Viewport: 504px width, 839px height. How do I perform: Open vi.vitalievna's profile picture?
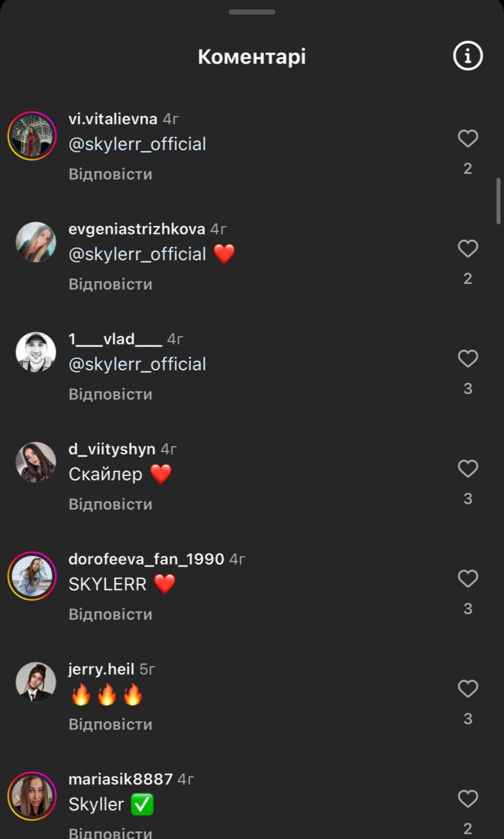(31, 136)
